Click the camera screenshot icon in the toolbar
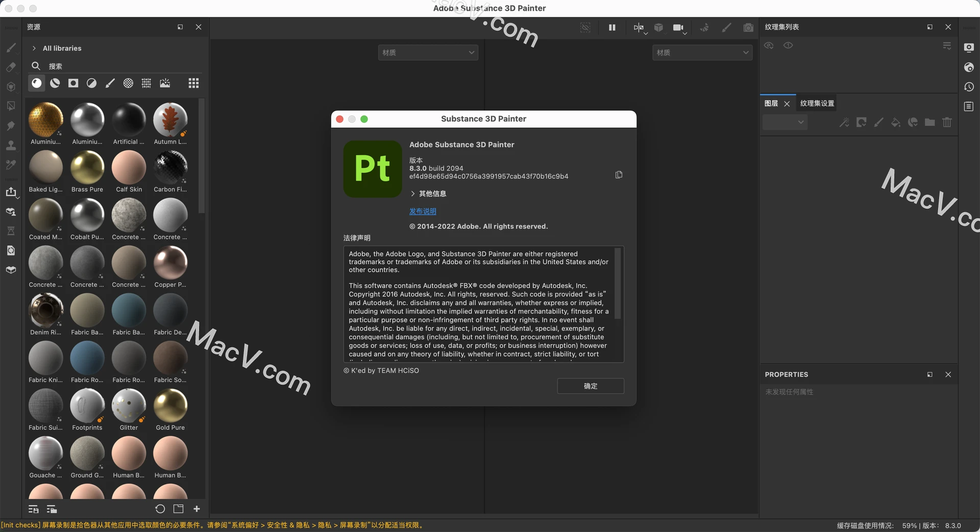This screenshot has height=532, width=980. tap(748, 28)
